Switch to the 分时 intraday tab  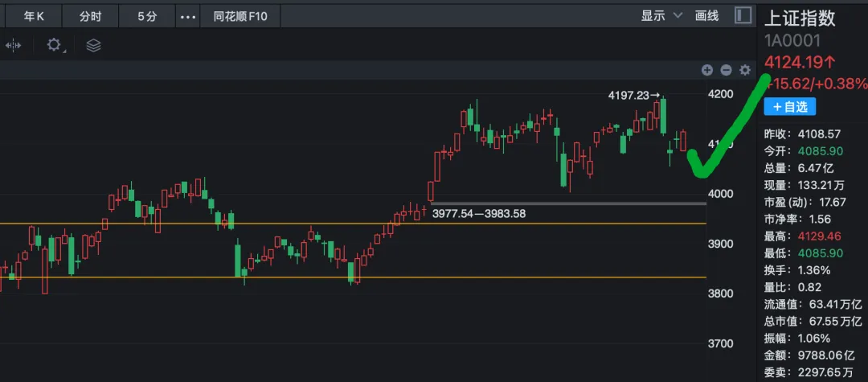point(90,16)
